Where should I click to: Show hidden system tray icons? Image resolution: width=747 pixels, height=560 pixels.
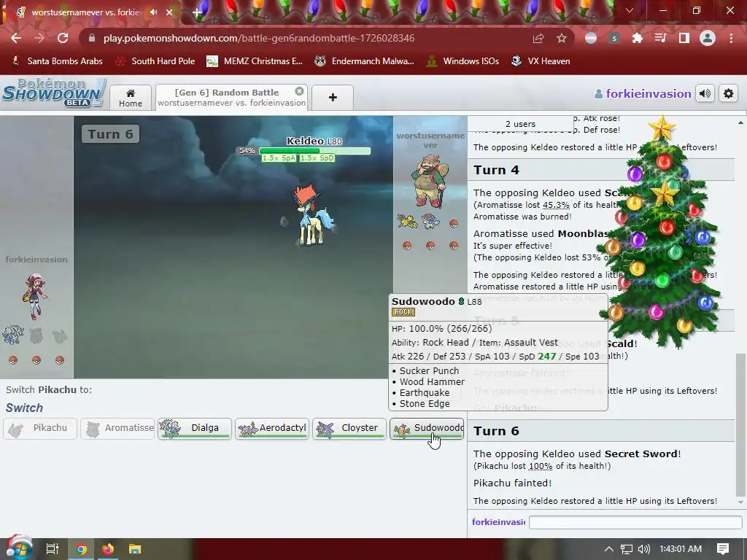(x=609, y=549)
